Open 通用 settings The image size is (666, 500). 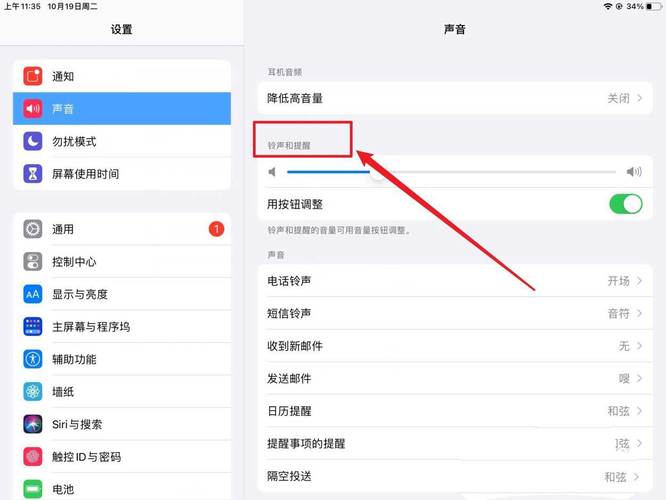122,229
